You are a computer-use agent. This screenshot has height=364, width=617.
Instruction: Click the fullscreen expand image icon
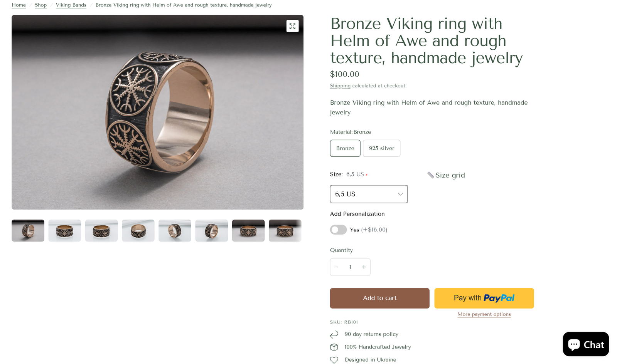(292, 26)
